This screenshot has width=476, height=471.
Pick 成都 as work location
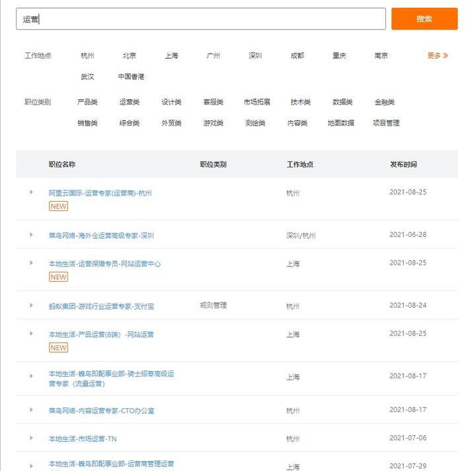297,56
